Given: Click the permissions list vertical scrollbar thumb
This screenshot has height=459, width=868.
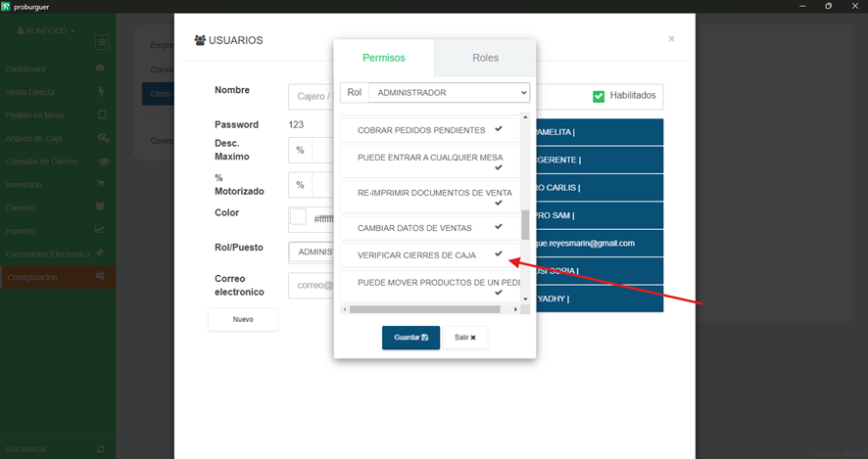Looking at the screenshot, I should [x=525, y=224].
